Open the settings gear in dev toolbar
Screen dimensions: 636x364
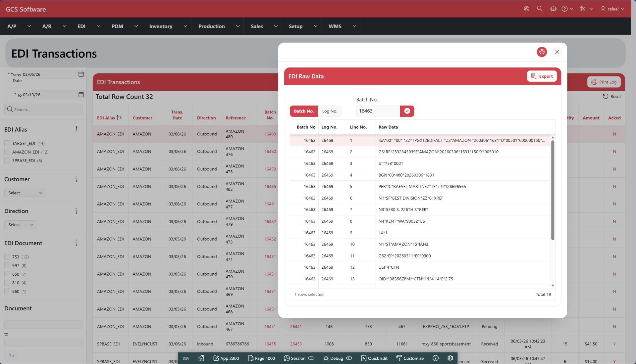click(x=450, y=358)
